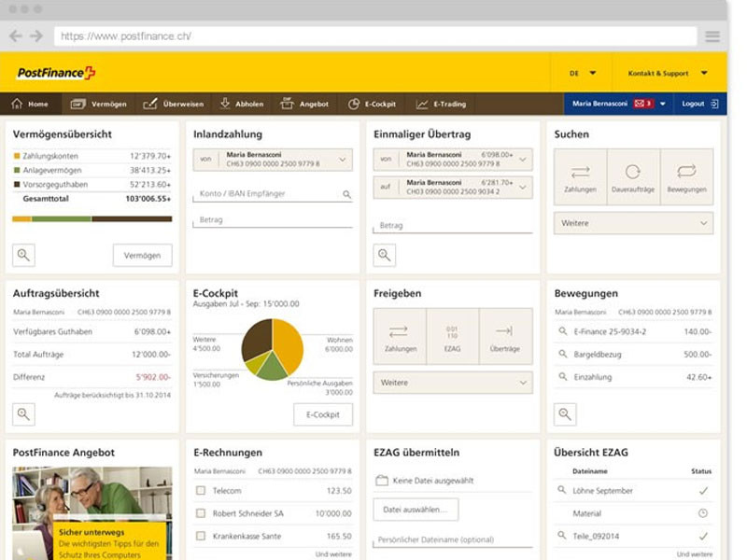Check the Robert Schneider SA checkbox
The image size is (747, 560).
(201, 513)
